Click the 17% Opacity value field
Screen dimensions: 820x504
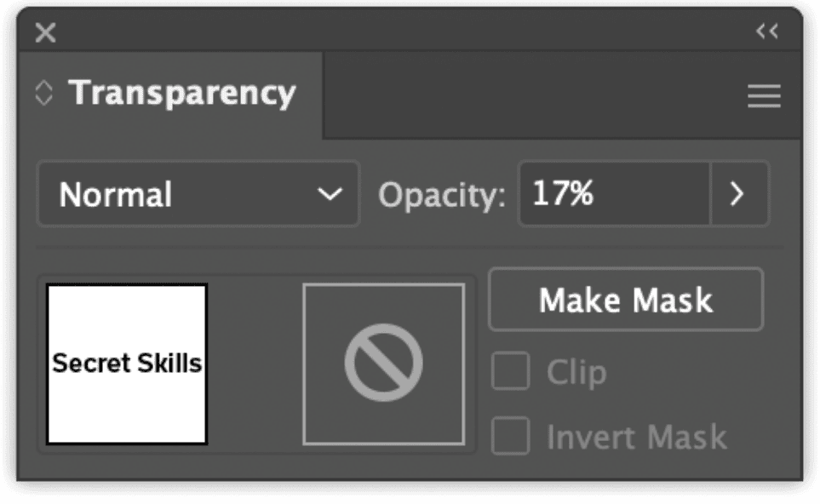(613, 195)
